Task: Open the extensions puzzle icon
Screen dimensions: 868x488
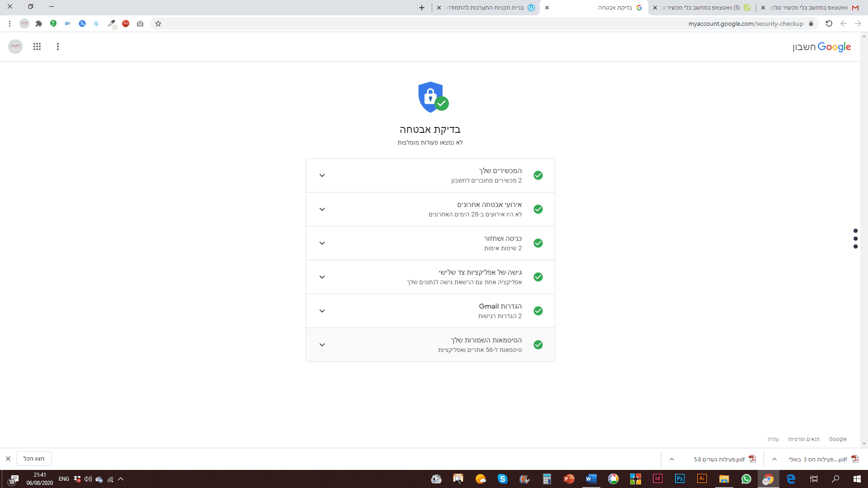Action: [39, 23]
